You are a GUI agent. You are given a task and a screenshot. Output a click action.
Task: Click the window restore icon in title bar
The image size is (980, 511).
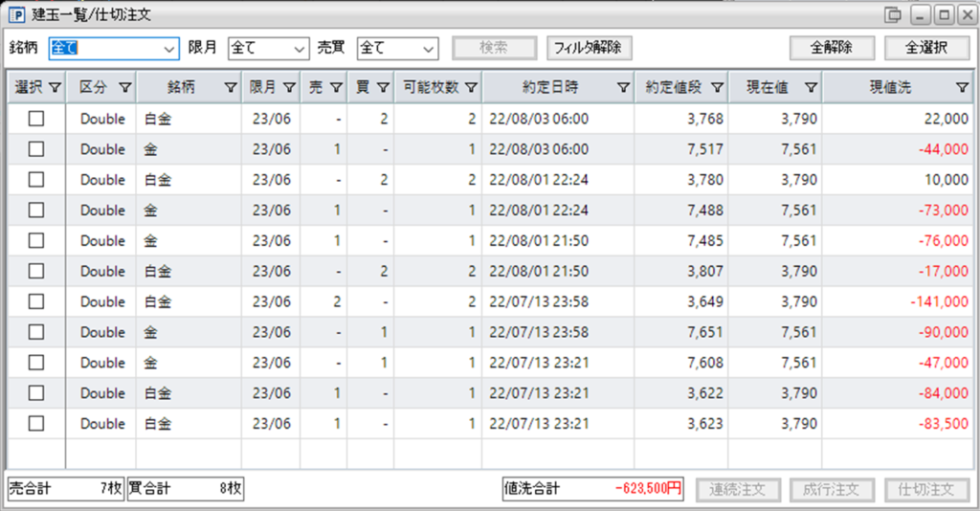(894, 15)
